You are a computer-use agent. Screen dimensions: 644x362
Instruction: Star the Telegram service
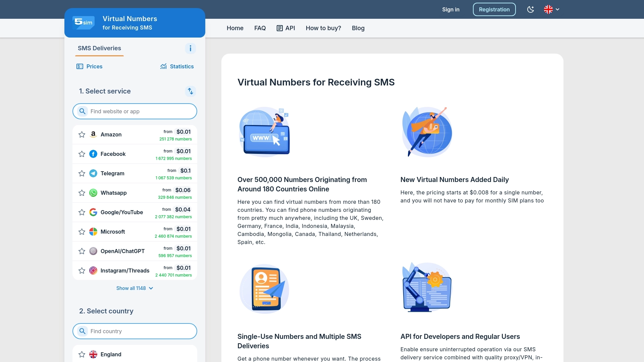click(x=82, y=173)
